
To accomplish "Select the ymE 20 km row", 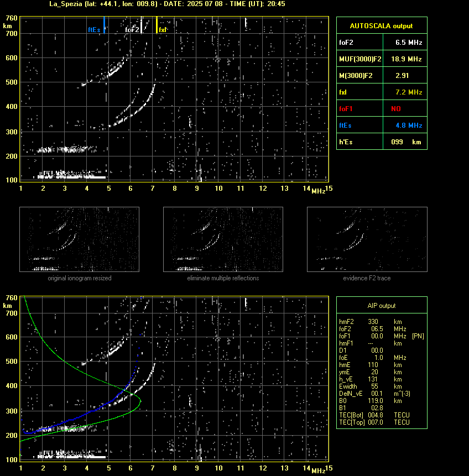I will coord(371,372).
